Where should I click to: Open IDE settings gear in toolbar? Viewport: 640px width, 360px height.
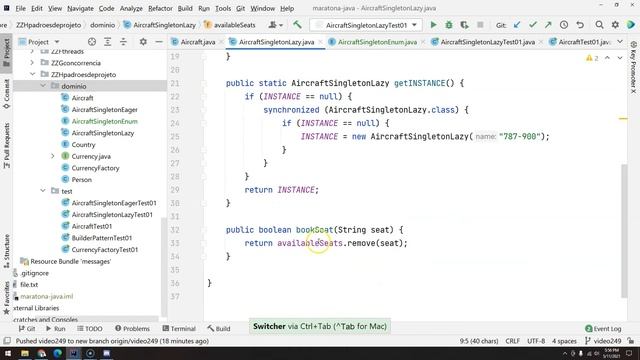(615, 25)
